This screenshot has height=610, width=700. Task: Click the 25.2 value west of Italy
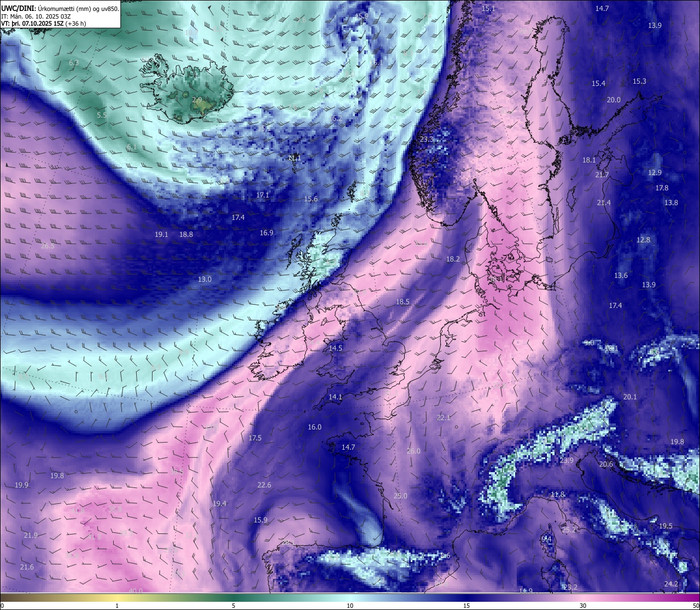point(569,530)
